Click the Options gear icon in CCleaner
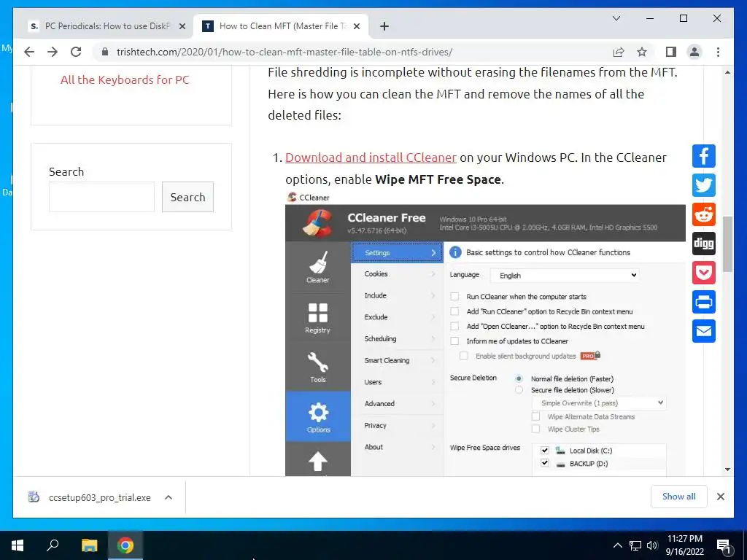The image size is (747, 560). click(318, 417)
